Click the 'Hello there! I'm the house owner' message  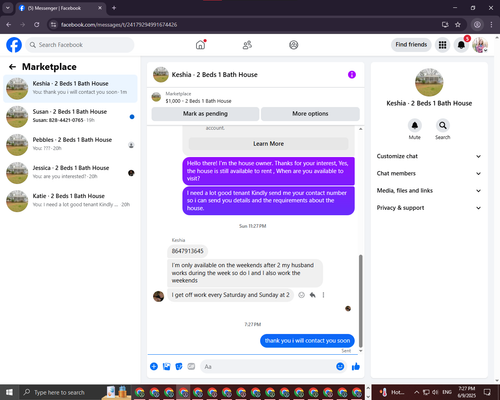268,171
